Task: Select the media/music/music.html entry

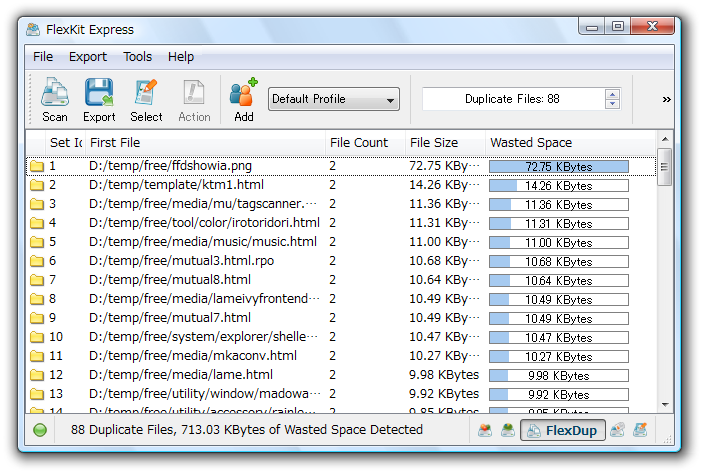Action: (203, 242)
